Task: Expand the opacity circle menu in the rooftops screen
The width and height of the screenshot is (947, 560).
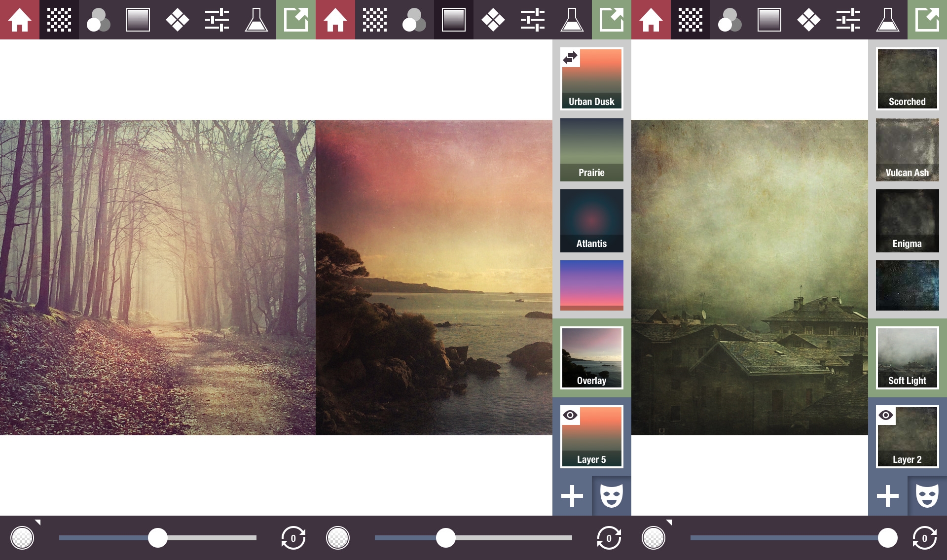Action: click(x=654, y=537)
